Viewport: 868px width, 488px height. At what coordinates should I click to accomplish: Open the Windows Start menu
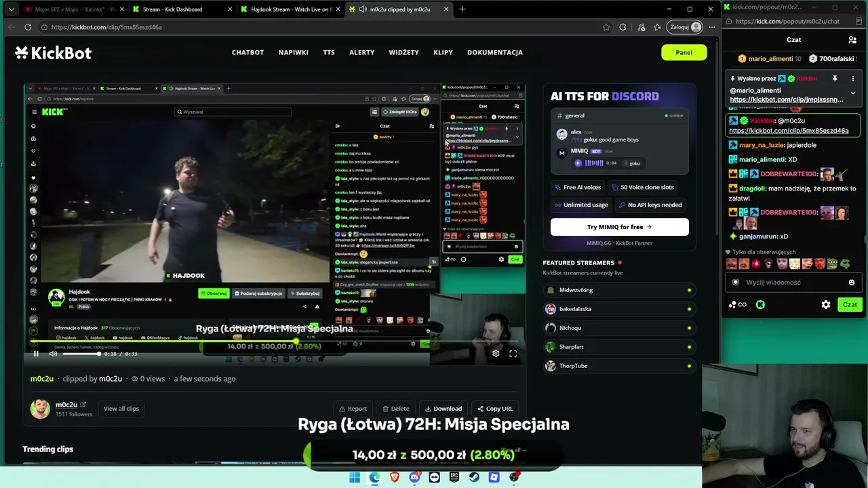(355, 477)
